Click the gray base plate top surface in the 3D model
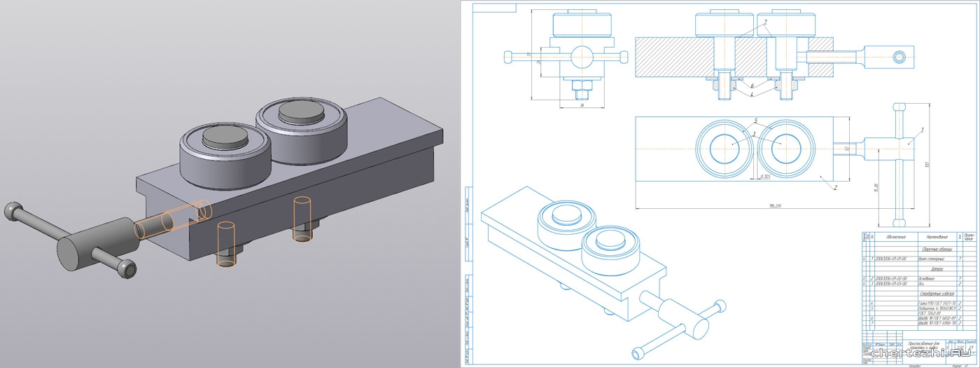Viewport: 980px width, 368px height. [392, 133]
